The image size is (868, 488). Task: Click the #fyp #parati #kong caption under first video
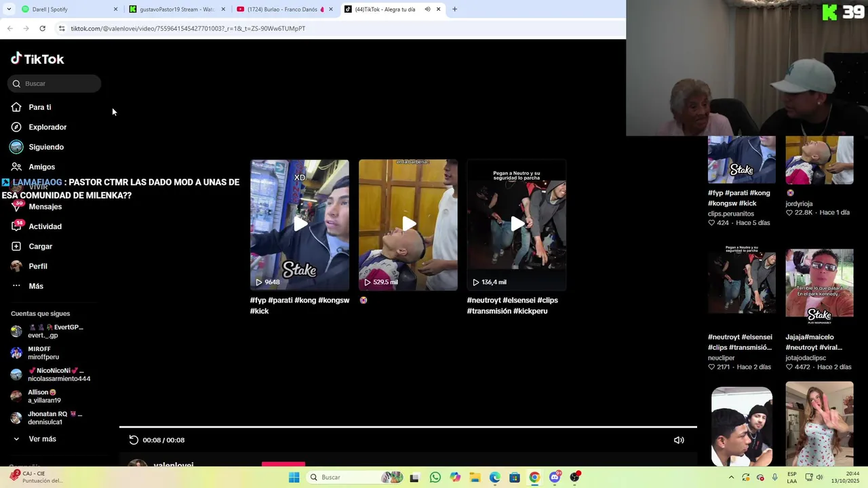[300, 306]
